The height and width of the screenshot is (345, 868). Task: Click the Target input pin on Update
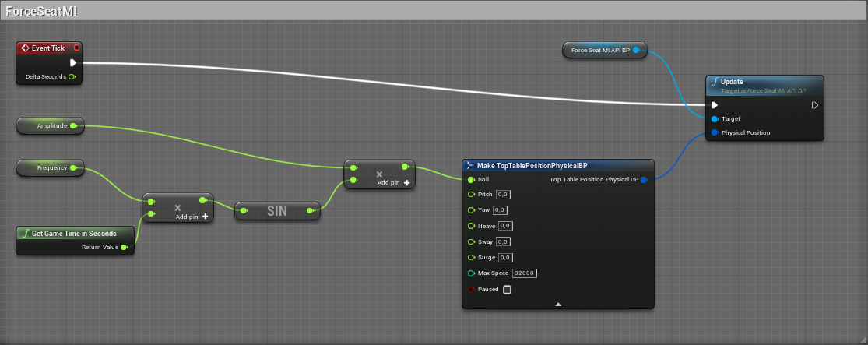point(715,118)
